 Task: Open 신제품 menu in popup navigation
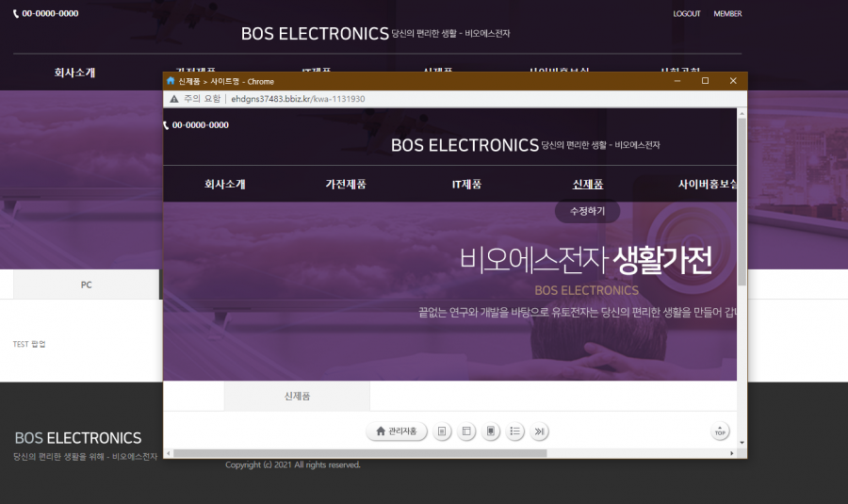click(587, 185)
